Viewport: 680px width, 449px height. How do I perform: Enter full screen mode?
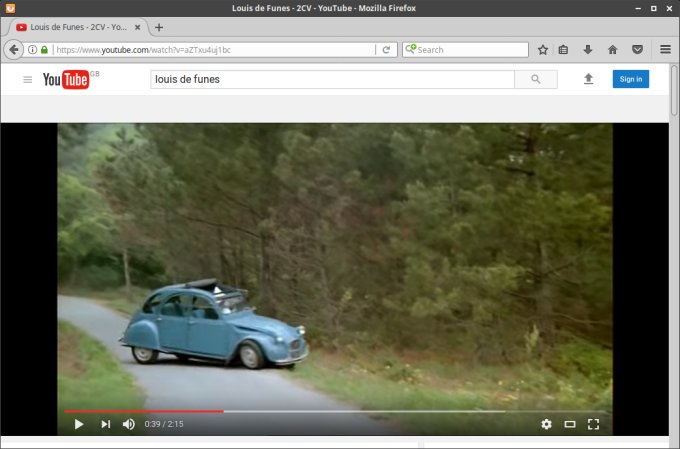593,424
